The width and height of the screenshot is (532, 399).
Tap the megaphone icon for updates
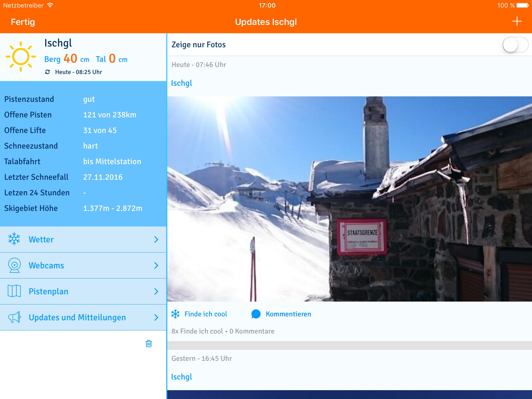point(14,317)
